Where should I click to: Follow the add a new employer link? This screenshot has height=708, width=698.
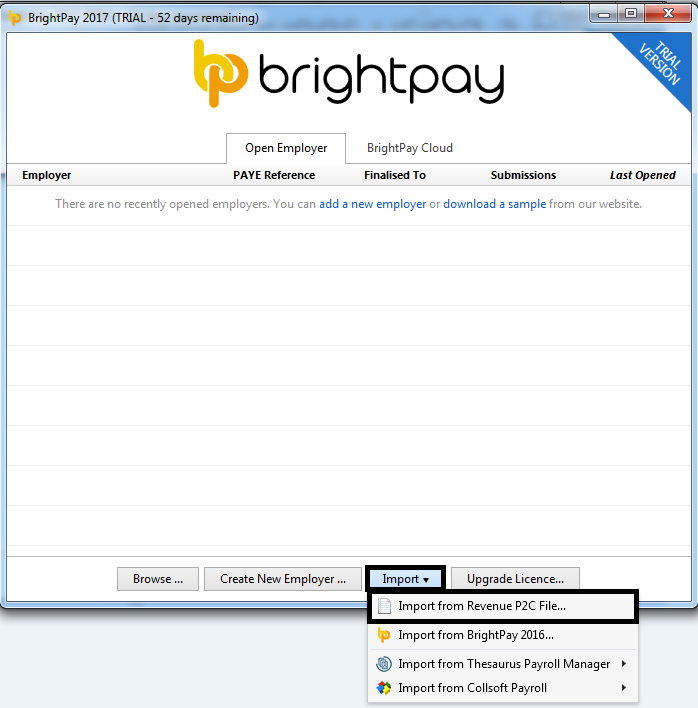(x=372, y=204)
